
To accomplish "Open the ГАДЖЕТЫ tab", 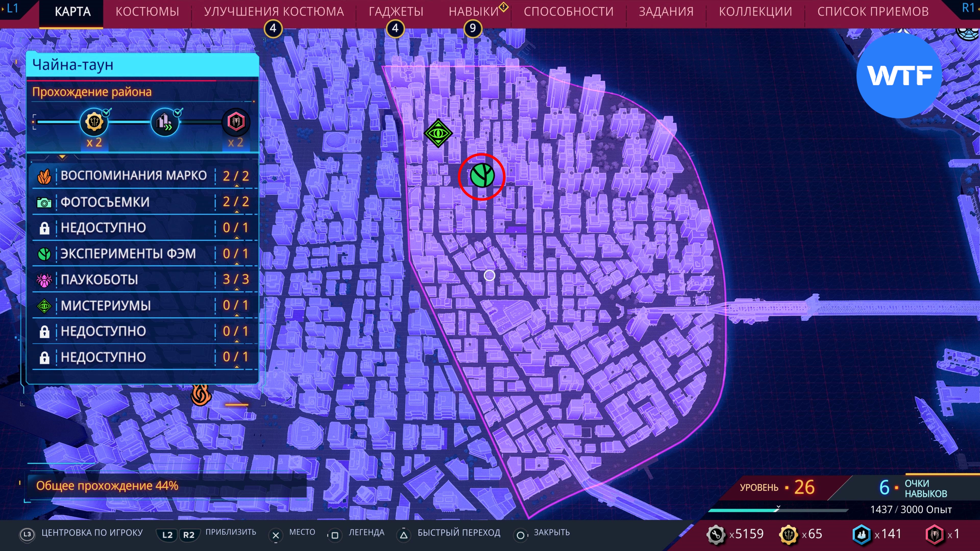I will pos(396,12).
